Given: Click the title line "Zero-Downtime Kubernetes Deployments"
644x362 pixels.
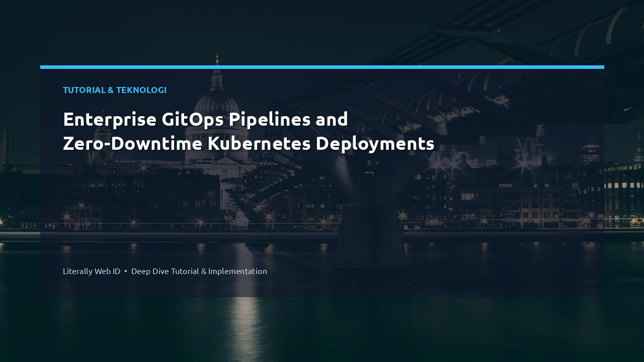Looking at the screenshot, I should (249, 144).
